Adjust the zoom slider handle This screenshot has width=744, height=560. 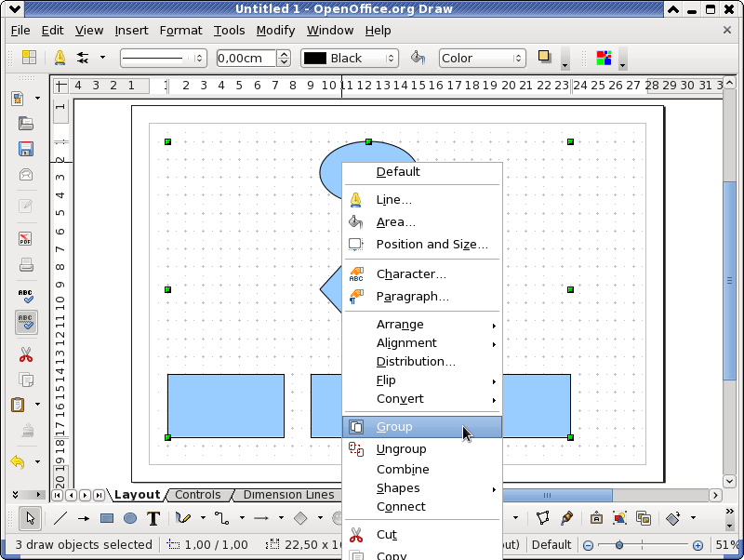point(618,545)
